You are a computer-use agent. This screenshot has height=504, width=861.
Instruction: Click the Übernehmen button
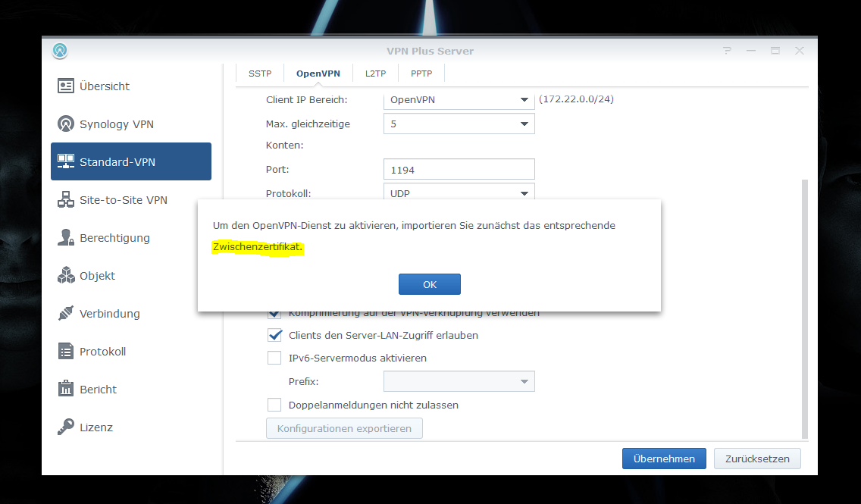point(664,459)
